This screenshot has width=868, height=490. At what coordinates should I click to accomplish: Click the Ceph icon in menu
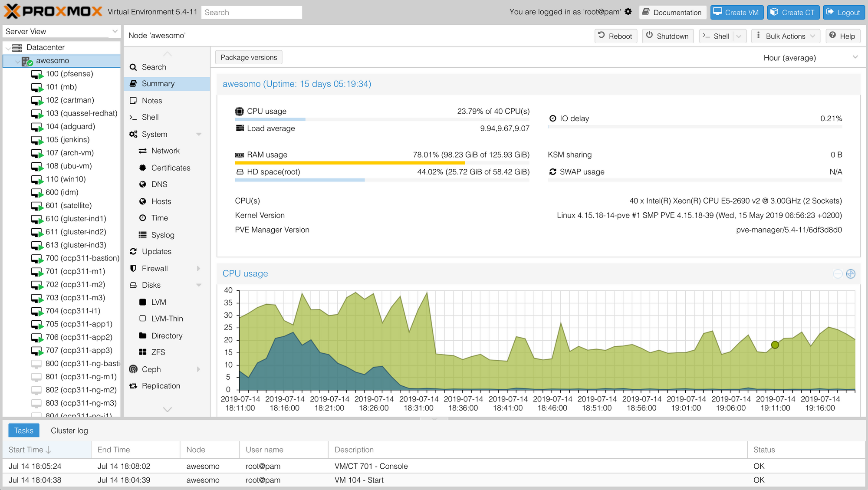pyautogui.click(x=133, y=369)
